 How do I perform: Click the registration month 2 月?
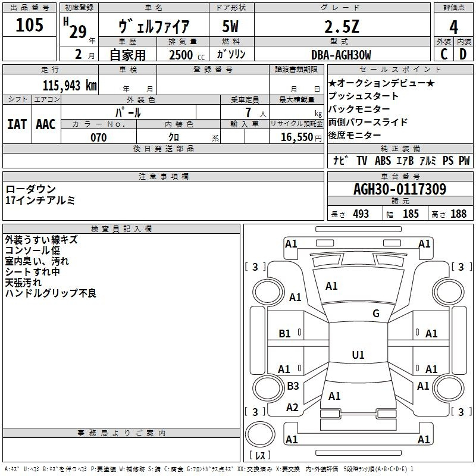[84, 54]
